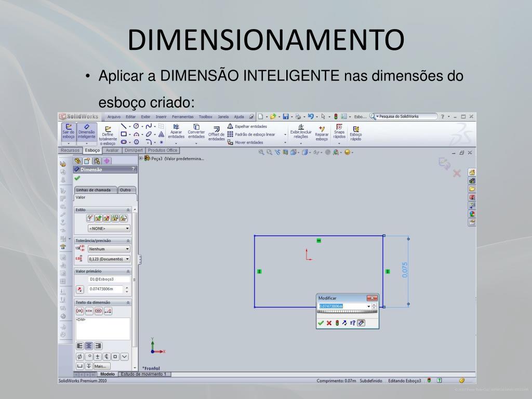This screenshot has height=399, width=532.
Task: Toggle add parentheses dimension text button
Action: 79,311
